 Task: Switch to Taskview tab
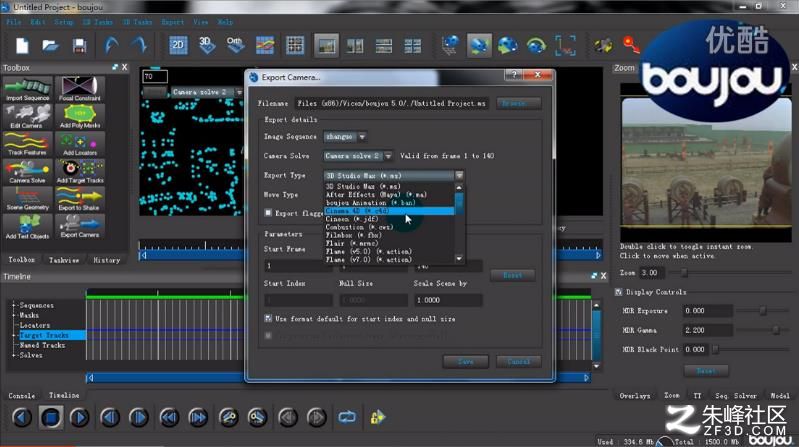[64, 260]
